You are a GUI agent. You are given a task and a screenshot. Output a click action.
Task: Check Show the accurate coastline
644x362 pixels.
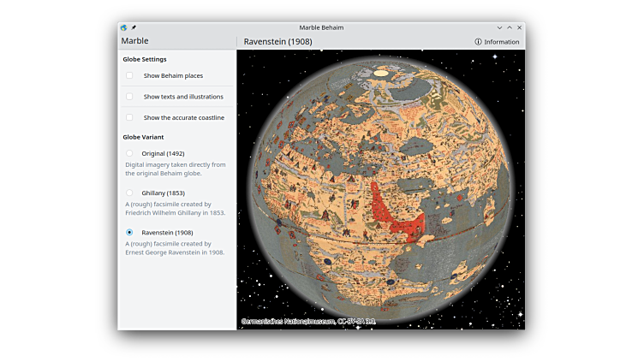pos(129,117)
